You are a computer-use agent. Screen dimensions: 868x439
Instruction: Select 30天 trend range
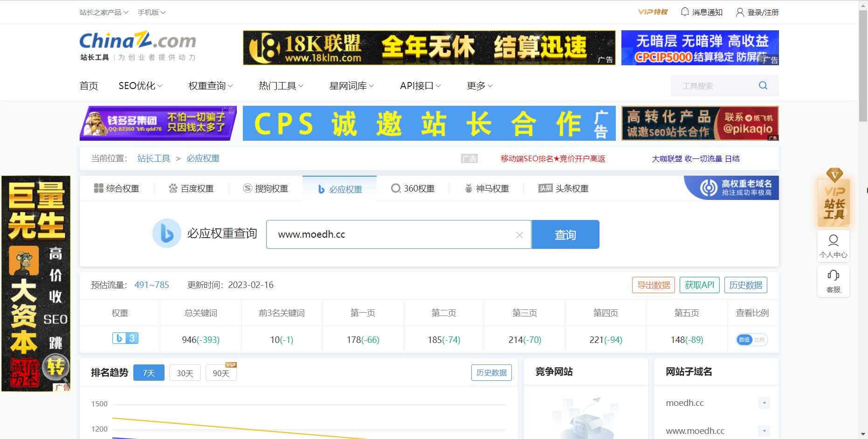pos(185,373)
